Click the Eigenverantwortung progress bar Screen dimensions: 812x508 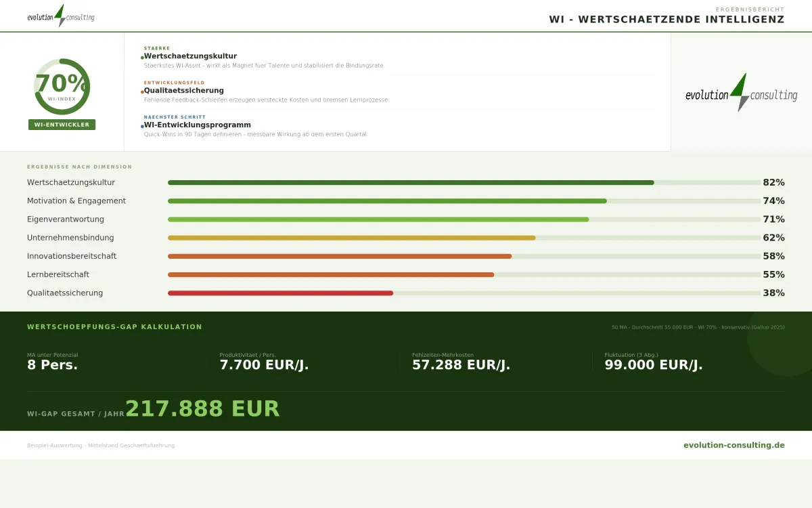(464, 219)
